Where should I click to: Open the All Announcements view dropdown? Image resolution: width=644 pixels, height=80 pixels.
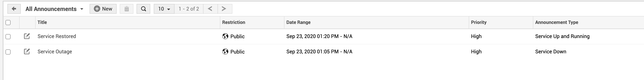coord(54,9)
